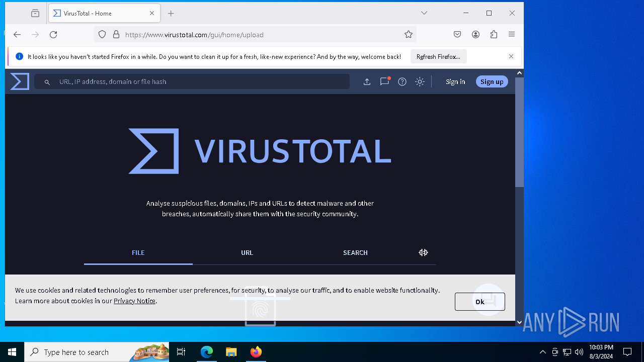Open a new tab with plus button
The image size is (644, 362).
coord(171,14)
